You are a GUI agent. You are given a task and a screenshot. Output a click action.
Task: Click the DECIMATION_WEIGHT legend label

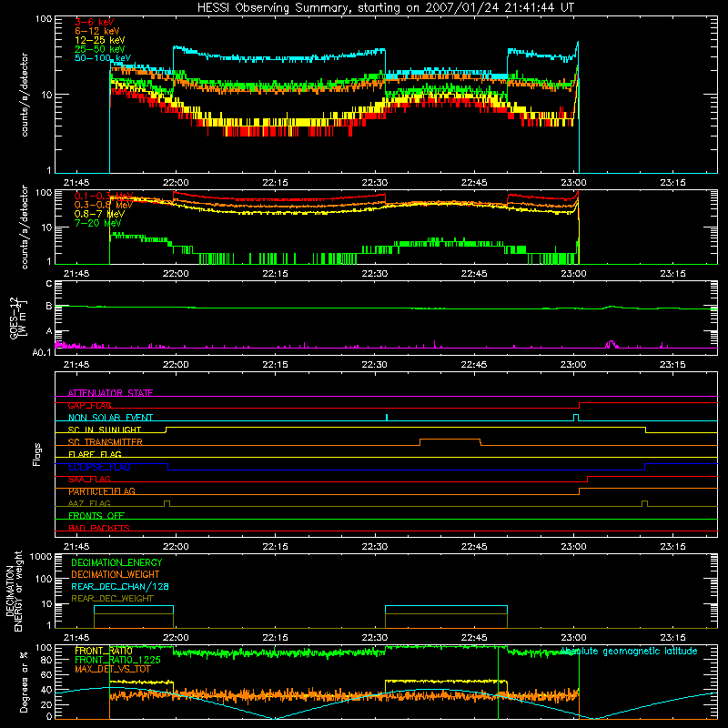pyautogui.click(x=116, y=574)
